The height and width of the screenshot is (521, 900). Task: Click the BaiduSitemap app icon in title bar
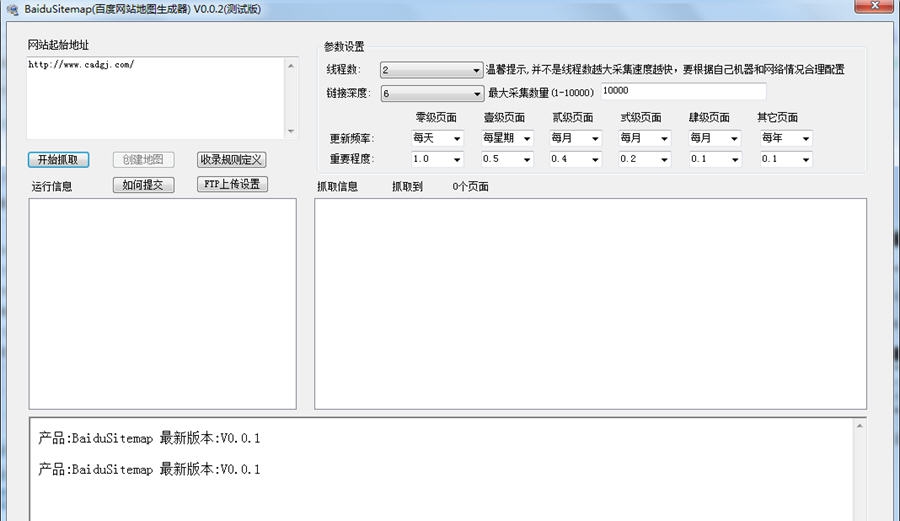tap(13, 9)
